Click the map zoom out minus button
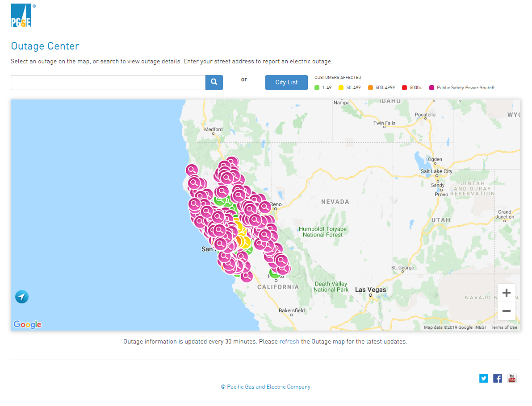Image resolution: width=532 pixels, height=406 pixels. (x=506, y=311)
